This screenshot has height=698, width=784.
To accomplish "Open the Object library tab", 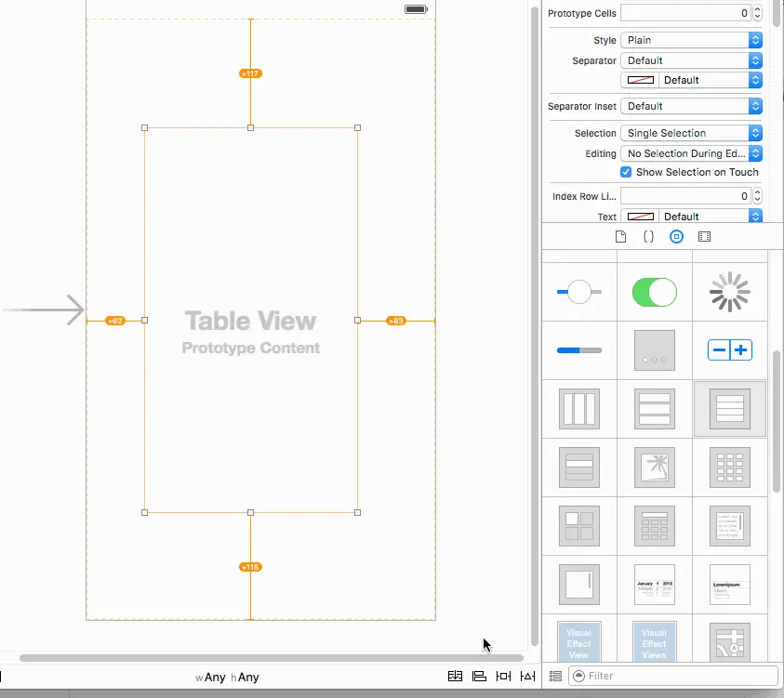I will (676, 236).
